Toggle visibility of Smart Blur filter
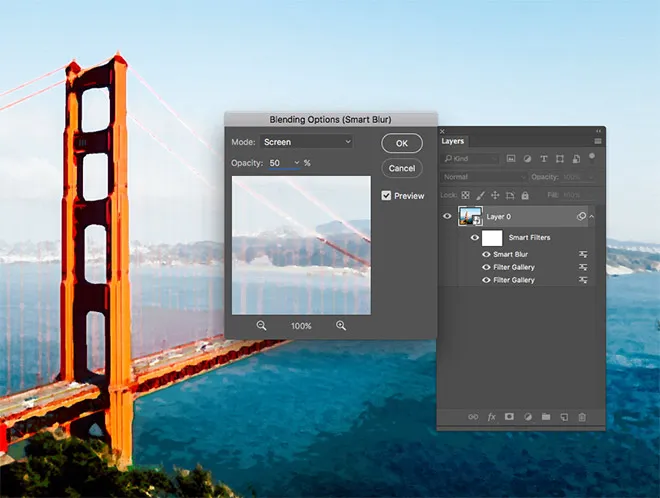 click(486, 255)
